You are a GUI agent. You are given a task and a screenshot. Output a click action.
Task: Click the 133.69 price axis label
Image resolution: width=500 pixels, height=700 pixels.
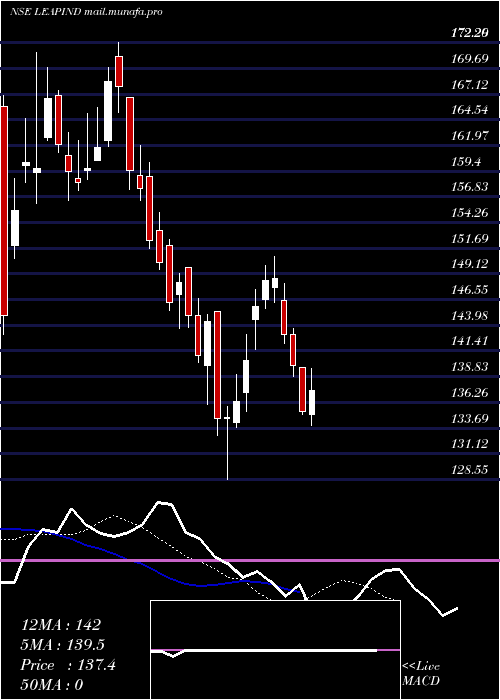[468, 419]
